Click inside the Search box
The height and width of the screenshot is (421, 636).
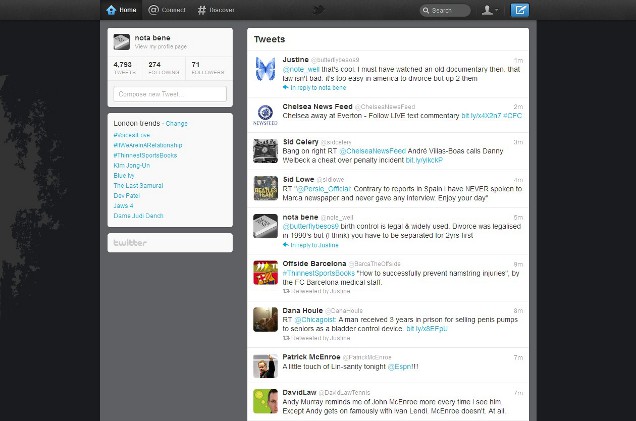[x=445, y=10]
